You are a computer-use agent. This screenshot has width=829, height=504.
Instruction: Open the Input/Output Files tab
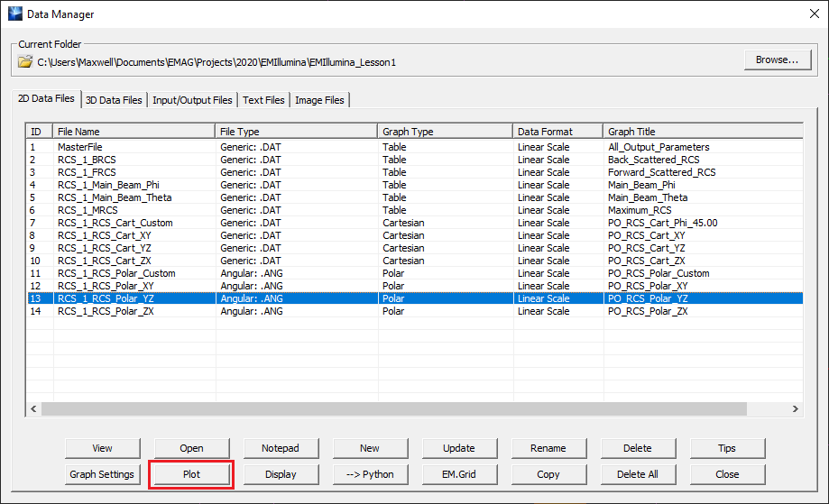pos(192,100)
